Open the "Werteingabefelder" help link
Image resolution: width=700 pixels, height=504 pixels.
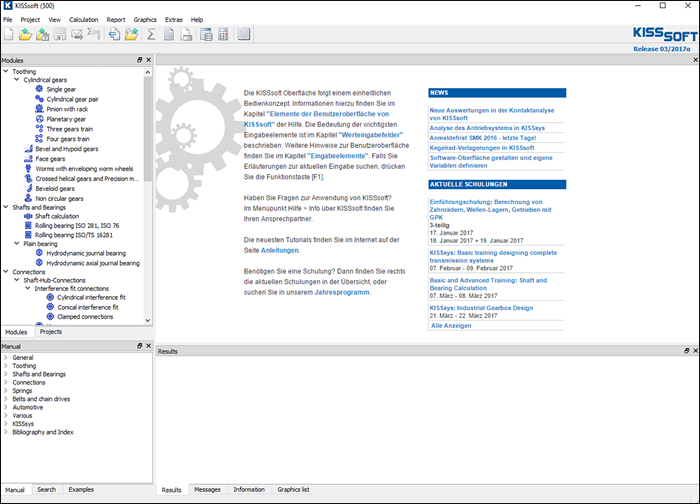tap(371, 135)
